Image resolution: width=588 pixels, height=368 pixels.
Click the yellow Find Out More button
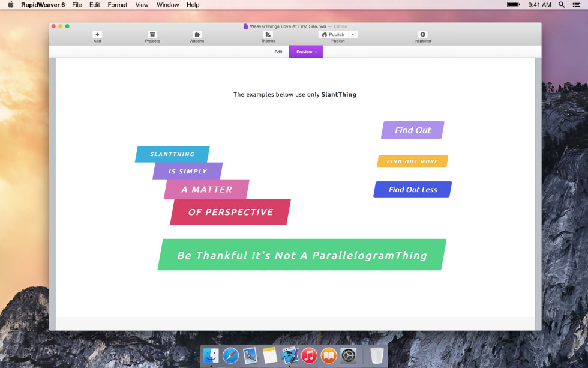(x=413, y=161)
